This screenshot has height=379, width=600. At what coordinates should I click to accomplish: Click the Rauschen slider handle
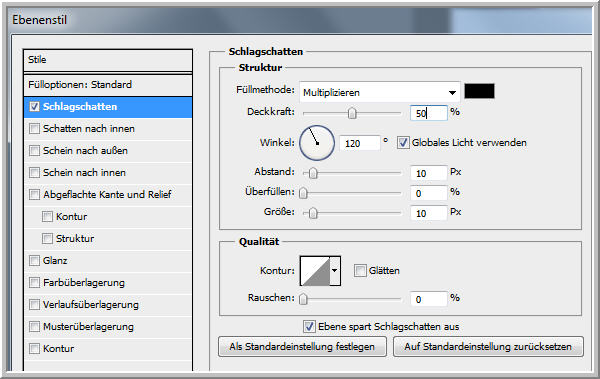point(303,299)
